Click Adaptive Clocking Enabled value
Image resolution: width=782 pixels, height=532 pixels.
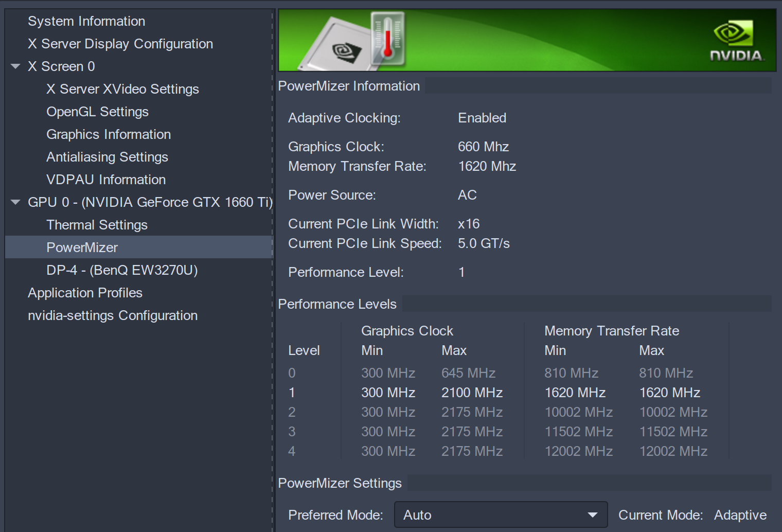(482, 118)
